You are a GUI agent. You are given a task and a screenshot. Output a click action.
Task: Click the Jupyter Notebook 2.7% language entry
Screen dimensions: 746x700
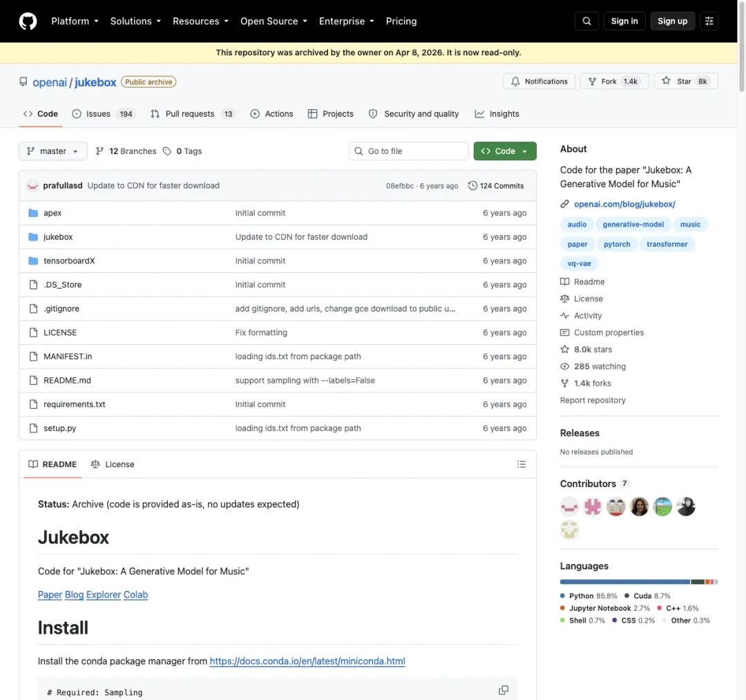(604, 608)
